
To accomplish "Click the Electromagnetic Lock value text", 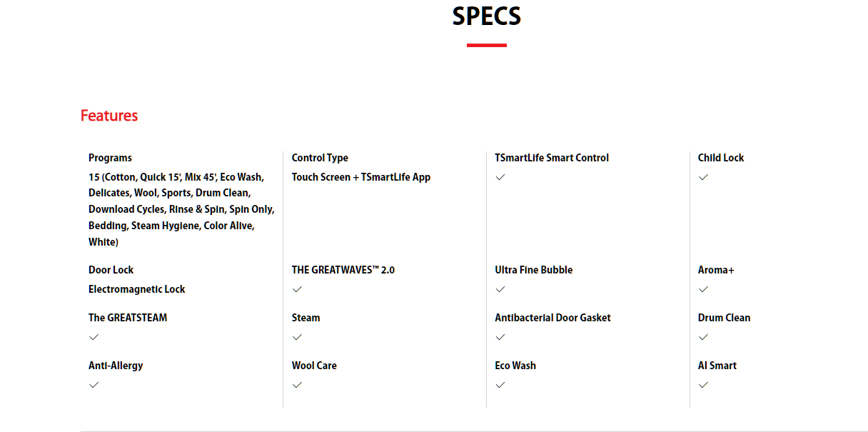I will click(136, 289).
